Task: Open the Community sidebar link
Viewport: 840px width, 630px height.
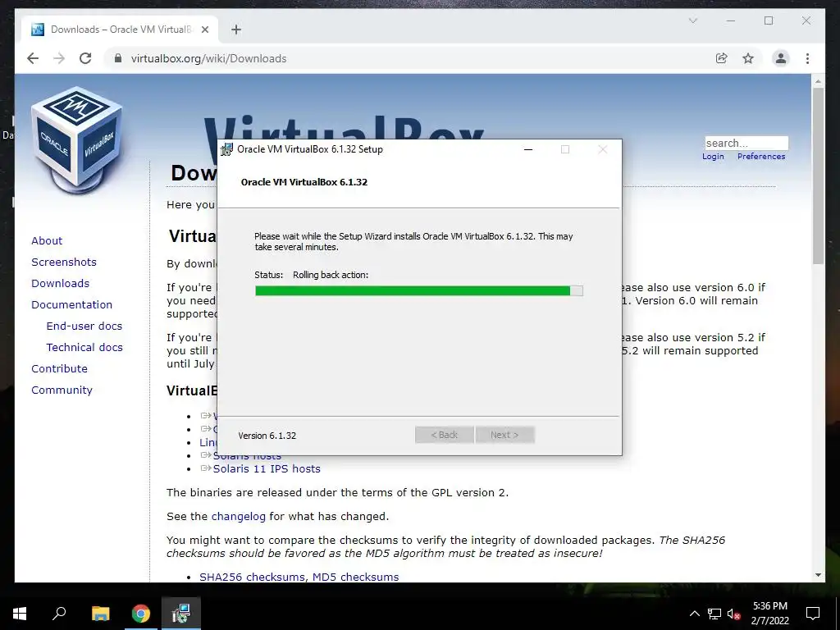Action: [x=62, y=390]
